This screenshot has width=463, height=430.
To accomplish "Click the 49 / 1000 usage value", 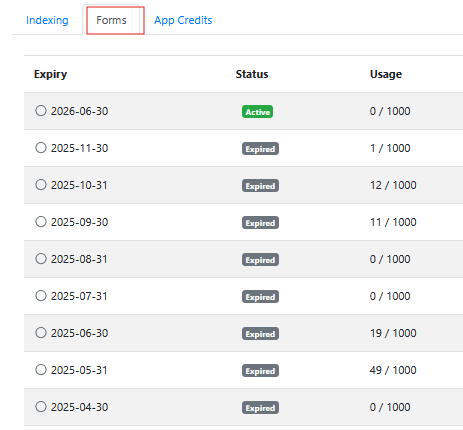I will click(x=393, y=370).
